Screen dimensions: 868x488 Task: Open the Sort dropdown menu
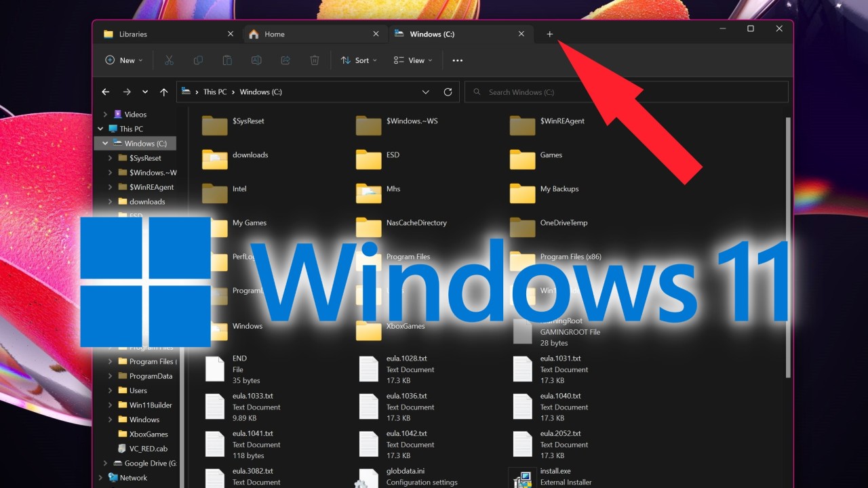[359, 60]
